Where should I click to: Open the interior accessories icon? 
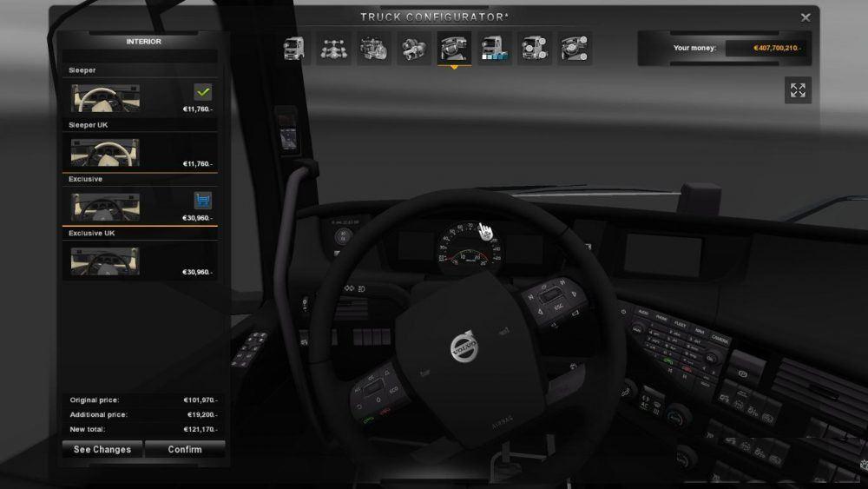[574, 49]
